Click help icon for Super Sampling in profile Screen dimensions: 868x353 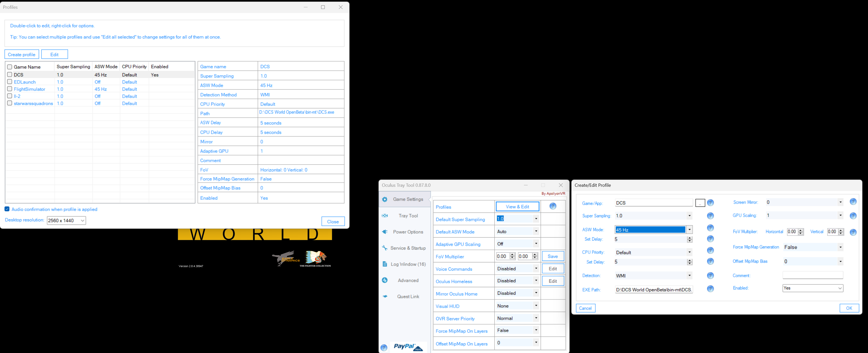(710, 216)
